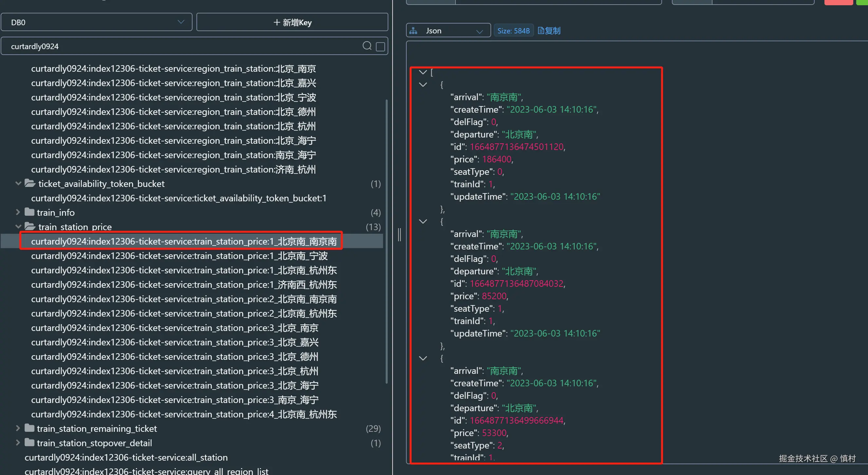Collapse the second JSON object with price 85200
868x475 pixels.
(423, 221)
